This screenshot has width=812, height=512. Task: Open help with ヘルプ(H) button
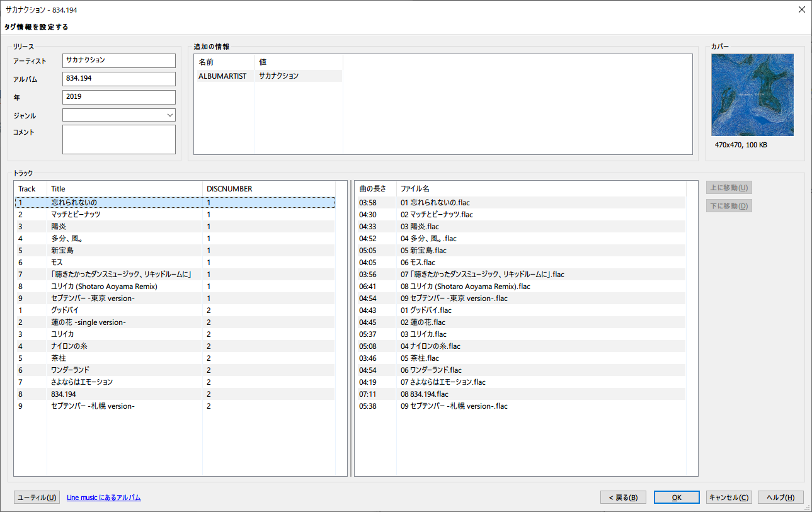click(781, 498)
